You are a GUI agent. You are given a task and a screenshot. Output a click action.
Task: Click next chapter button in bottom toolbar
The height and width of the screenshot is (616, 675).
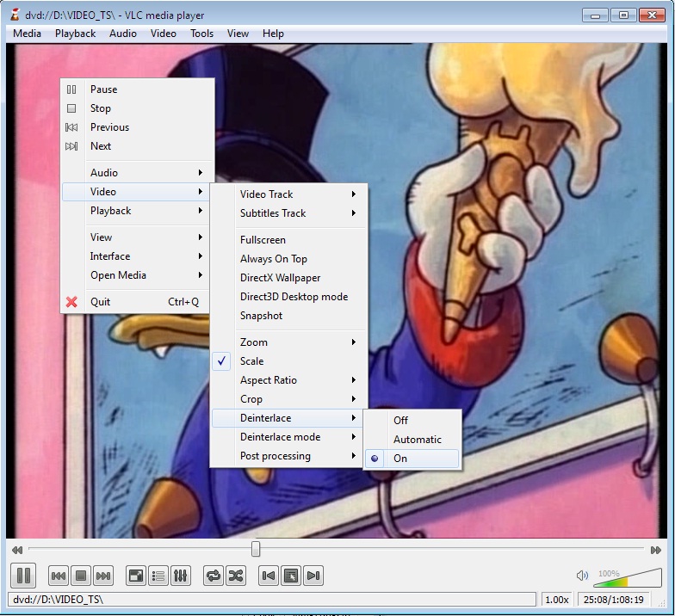[103, 576]
